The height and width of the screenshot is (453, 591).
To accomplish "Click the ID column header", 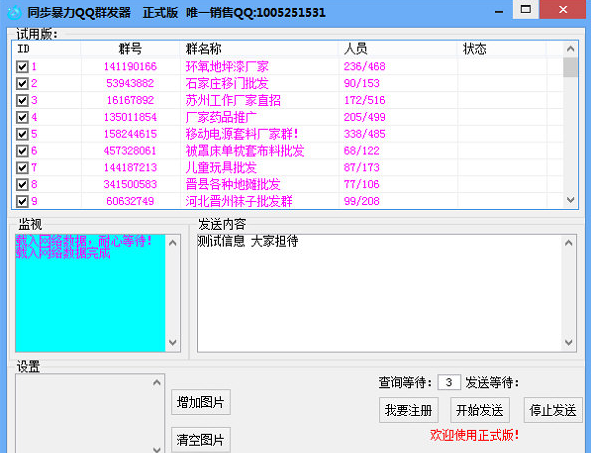I will click(46, 49).
